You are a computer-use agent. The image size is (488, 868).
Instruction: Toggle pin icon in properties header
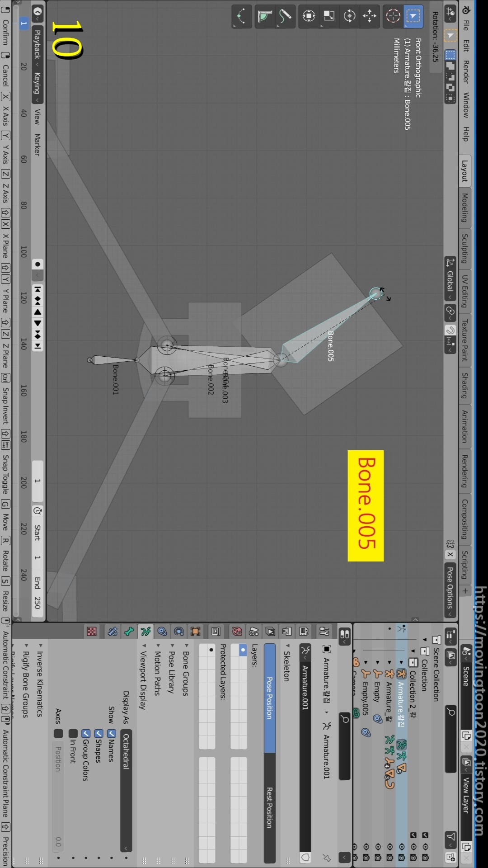(327, 857)
